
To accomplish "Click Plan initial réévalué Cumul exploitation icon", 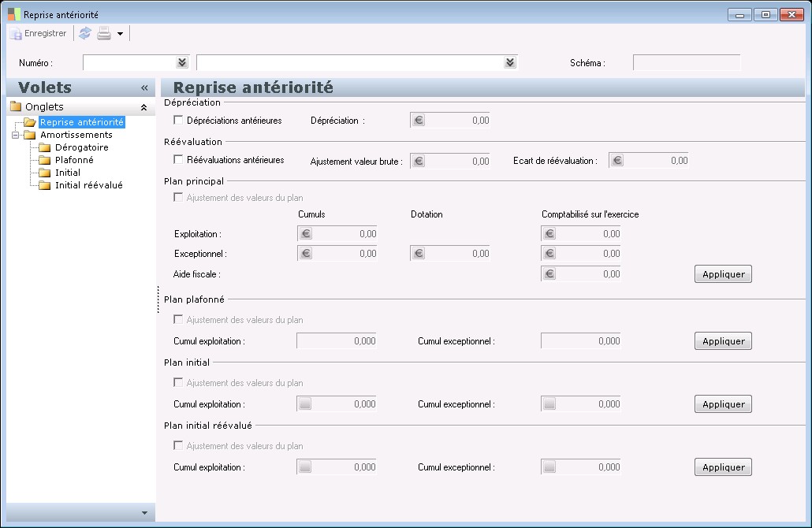I will pyautogui.click(x=305, y=467).
